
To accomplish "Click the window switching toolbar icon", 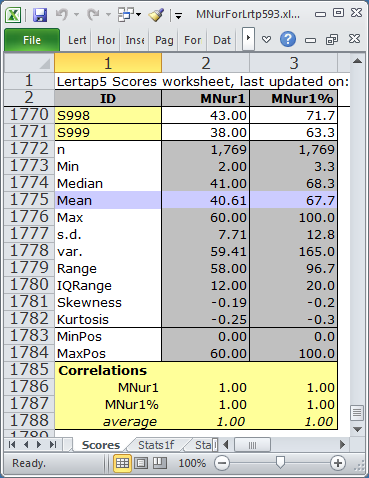I will (126, 15).
